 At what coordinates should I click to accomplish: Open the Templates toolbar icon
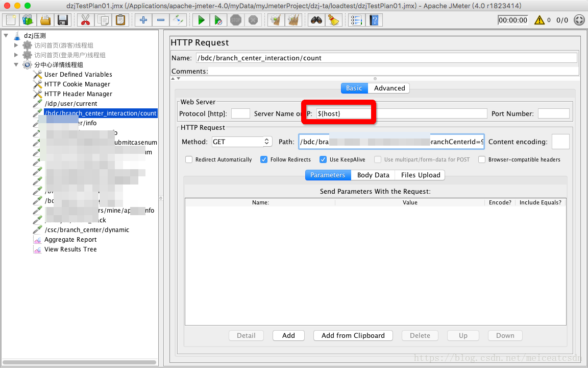coord(28,20)
